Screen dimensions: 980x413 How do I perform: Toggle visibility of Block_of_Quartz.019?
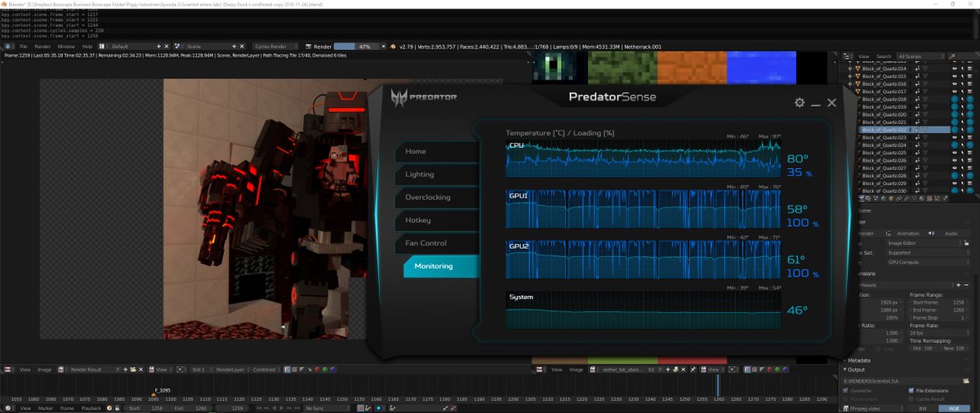pyautogui.click(x=955, y=107)
